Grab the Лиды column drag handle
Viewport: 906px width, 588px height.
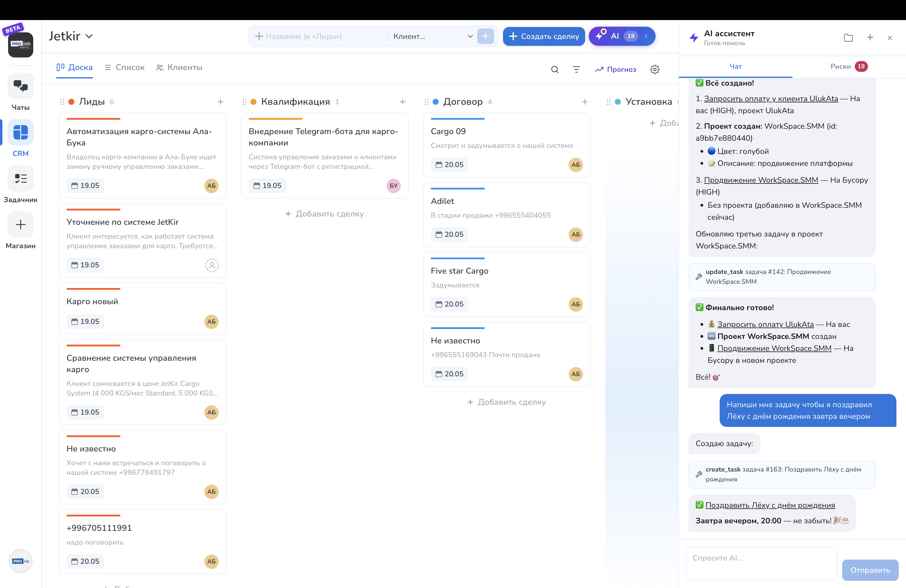click(62, 101)
